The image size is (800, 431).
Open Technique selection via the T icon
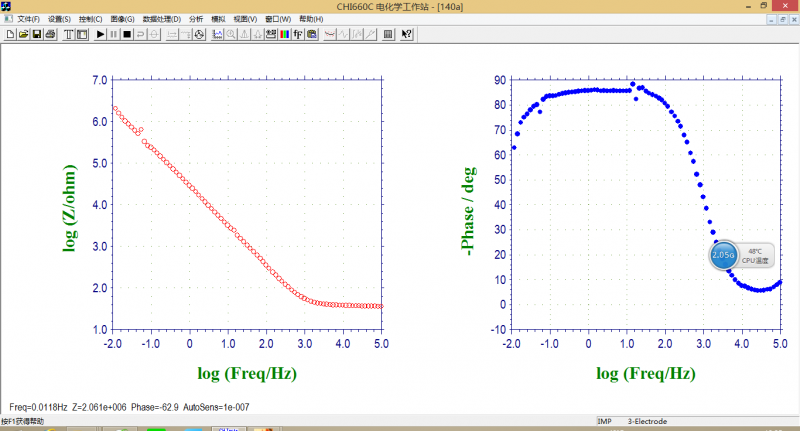pyautogui.click(x=68, y=34)
